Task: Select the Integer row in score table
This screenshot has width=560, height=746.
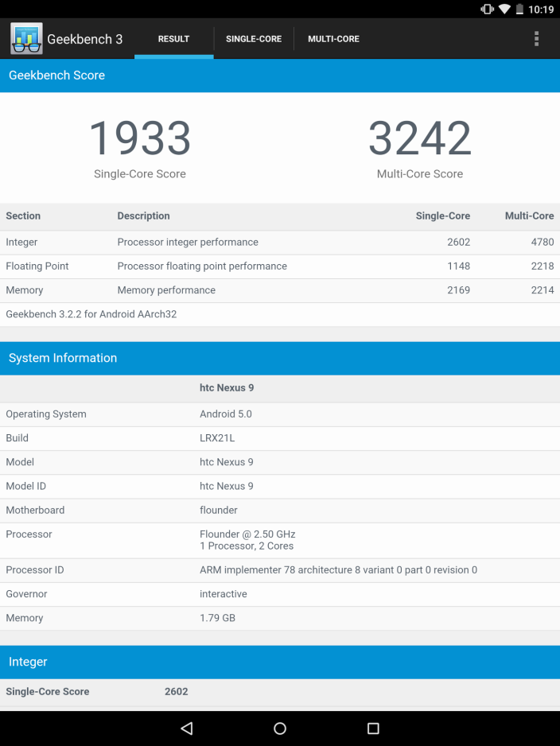Action: click(280, 243)
